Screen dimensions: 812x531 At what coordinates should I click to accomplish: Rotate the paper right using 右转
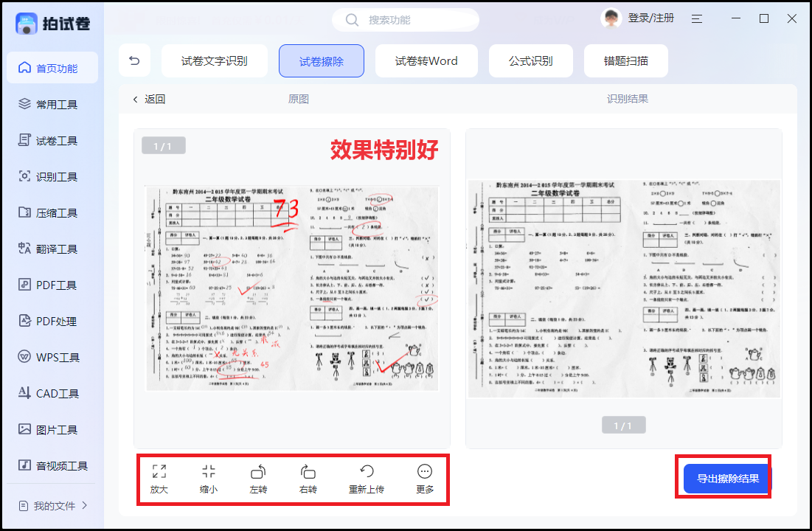coord(308,479)
